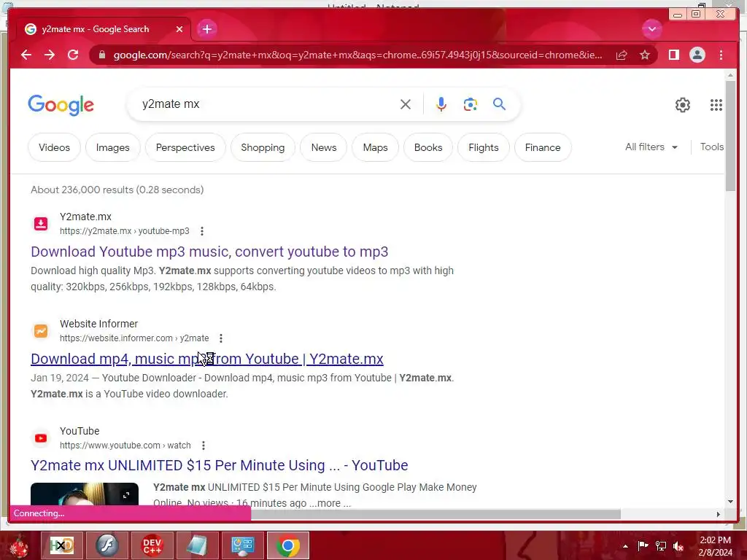Image resolution: width=747 pixels, height=560 pixels.
Task: Click https://website.informer.com › y2mate URL text
Action: pos(134,338)
